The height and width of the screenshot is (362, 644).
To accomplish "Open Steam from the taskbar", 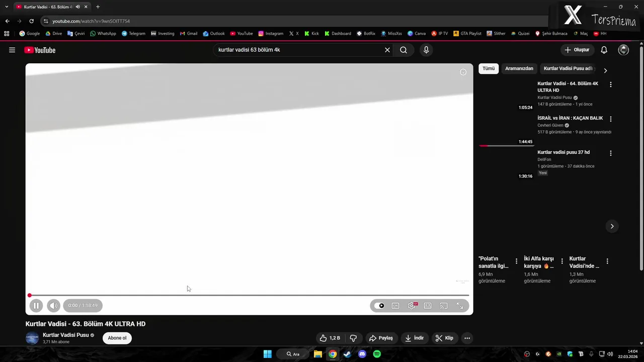I will (x=347, y=354).
